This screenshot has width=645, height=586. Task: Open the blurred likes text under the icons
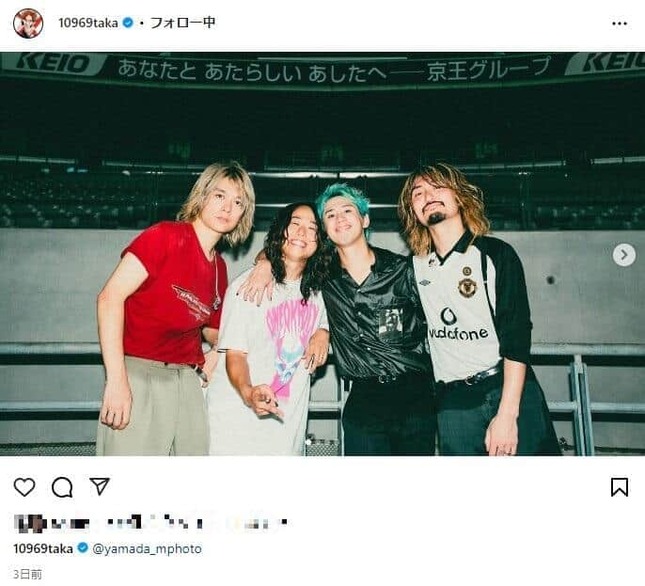point(150,522)
